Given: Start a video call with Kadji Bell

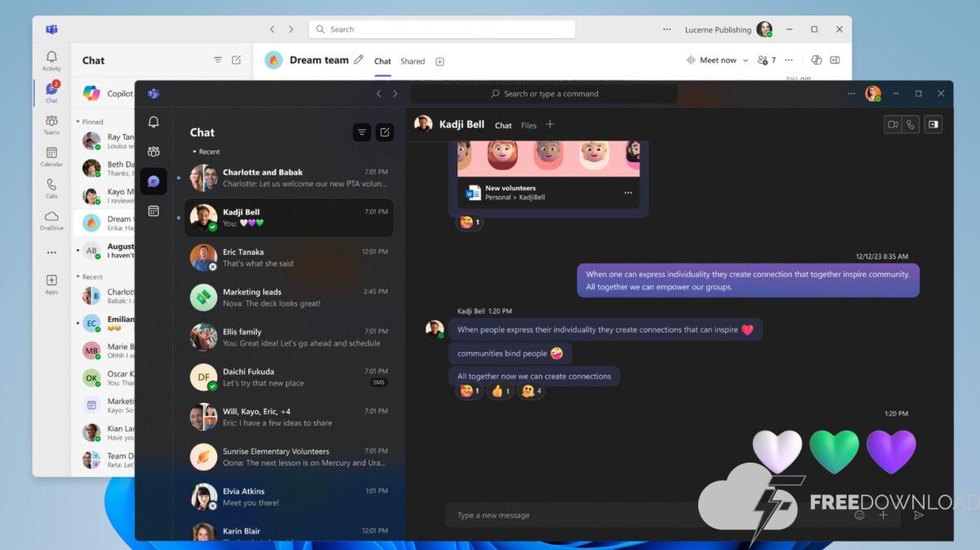Looking at the screenshot, I should point(893,124).
